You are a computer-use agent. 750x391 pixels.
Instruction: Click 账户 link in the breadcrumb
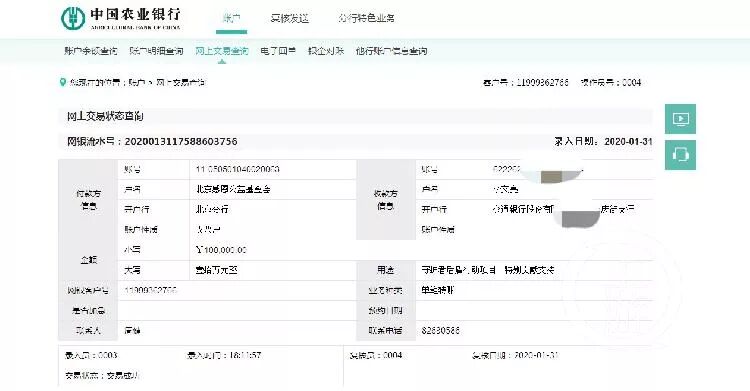(x=136, y=82)
